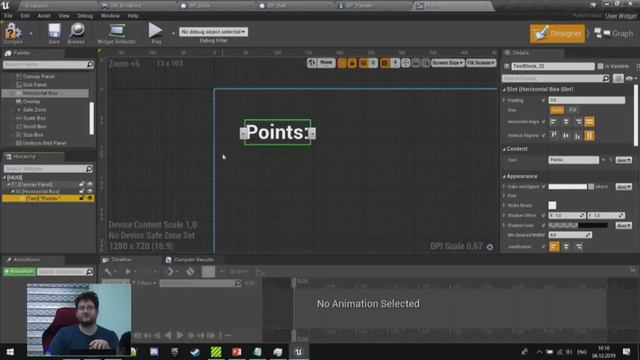Open the Debug menu

point(85,16)
